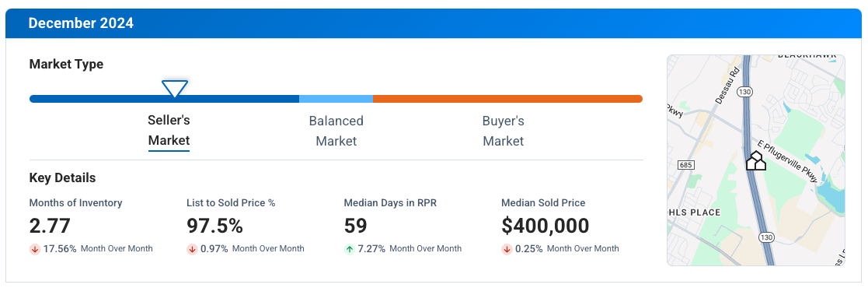This screenshot has width=868, height=288.
Task: Click the Key Details heading
Action: pyautogui.click(x=62, y=178)
